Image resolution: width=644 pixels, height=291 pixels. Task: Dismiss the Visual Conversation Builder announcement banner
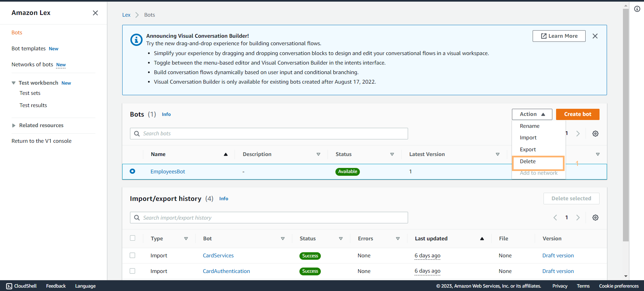595,36
